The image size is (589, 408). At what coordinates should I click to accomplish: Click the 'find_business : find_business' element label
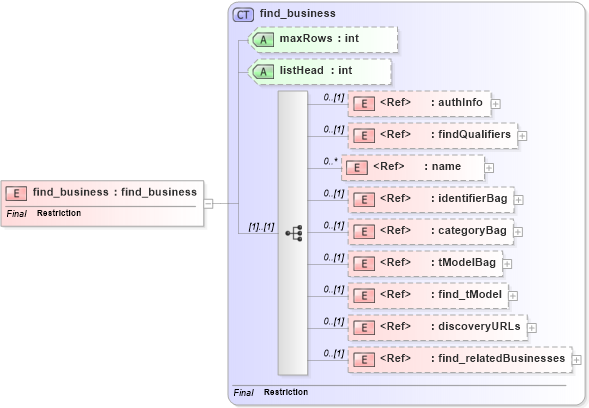(x=115, y=192)
